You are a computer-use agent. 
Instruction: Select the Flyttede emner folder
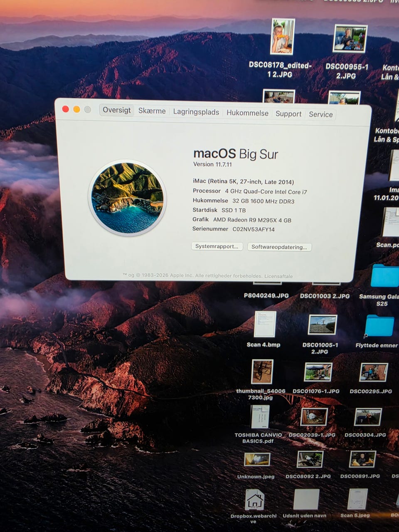379,325
